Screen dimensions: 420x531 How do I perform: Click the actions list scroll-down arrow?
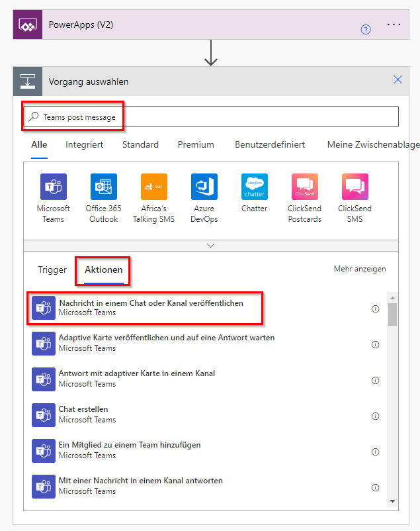click(x=393, y=501)
